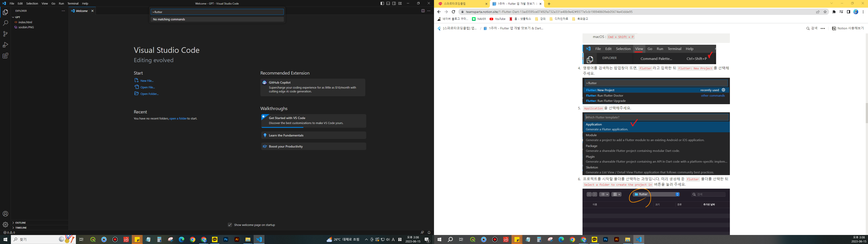This screenshot has height=244, width=868.
Task: Toggle the Panel layout button
Action: coord(388,3)
